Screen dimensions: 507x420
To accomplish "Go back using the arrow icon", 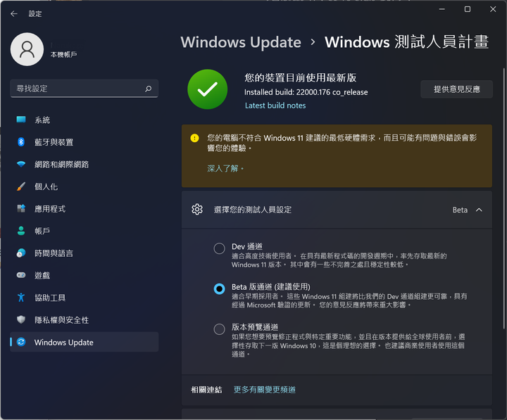I will pos(14,13).
